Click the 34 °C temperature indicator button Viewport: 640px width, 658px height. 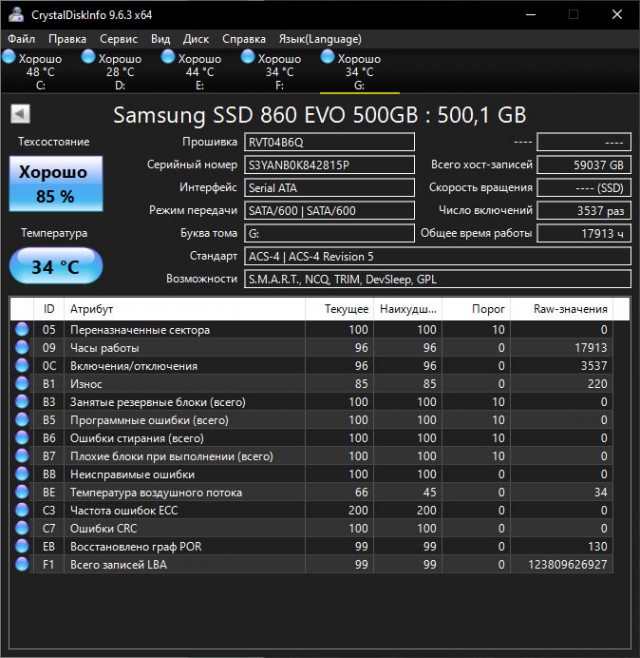click(x=54, y=267)
